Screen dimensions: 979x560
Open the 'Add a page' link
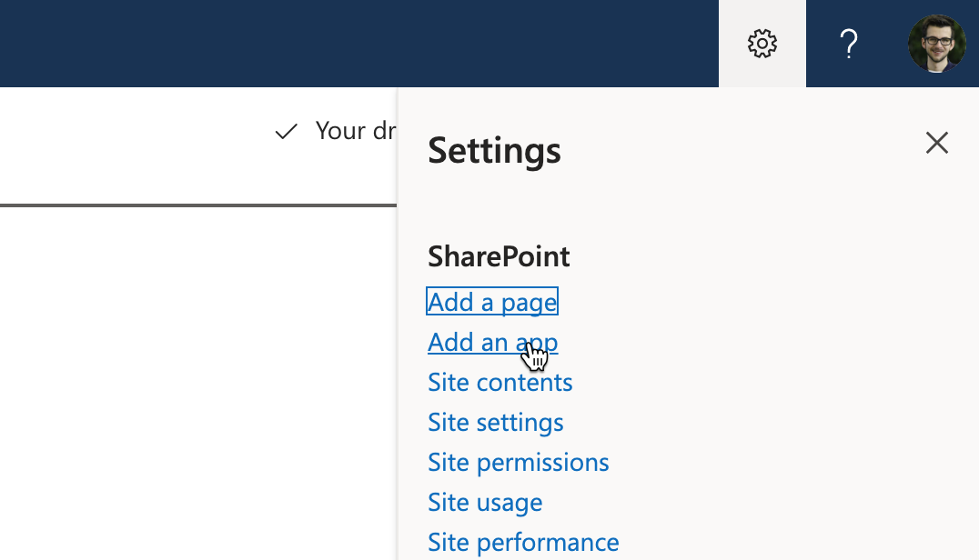pyautogui.click(x=491, y=302)
